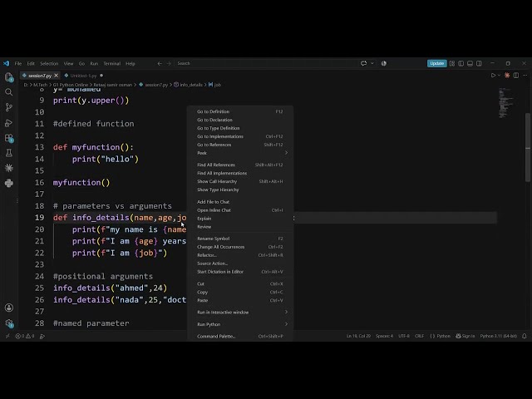This screenshot has width=532, height=399.
Task: Click the errors and warnings status indicator
Action: point(25,336)
